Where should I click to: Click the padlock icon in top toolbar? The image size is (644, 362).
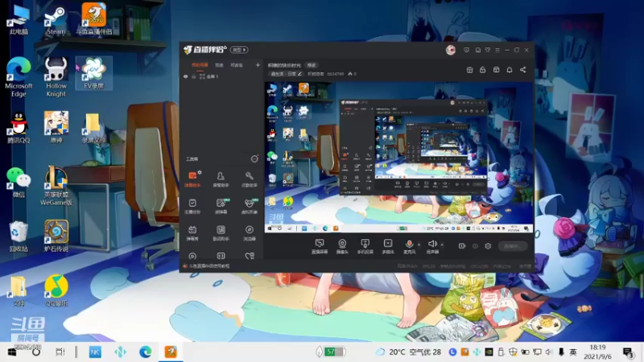click(x=482, y=70)
